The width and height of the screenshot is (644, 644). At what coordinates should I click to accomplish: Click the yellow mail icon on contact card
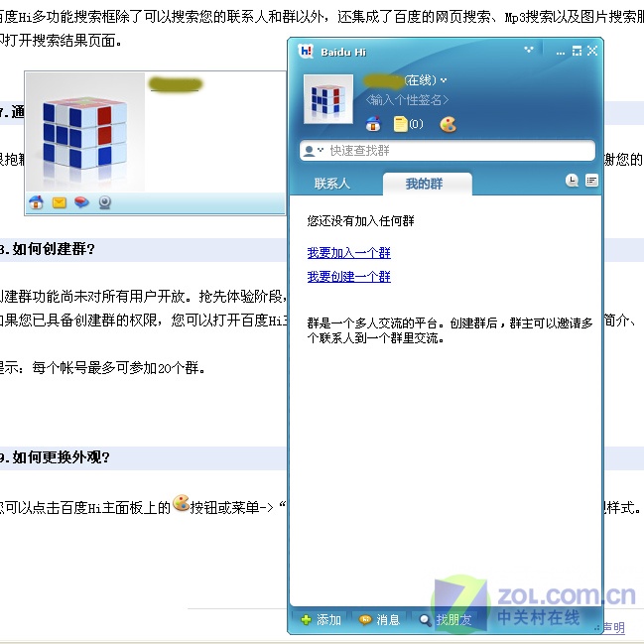tap(60, 202)
